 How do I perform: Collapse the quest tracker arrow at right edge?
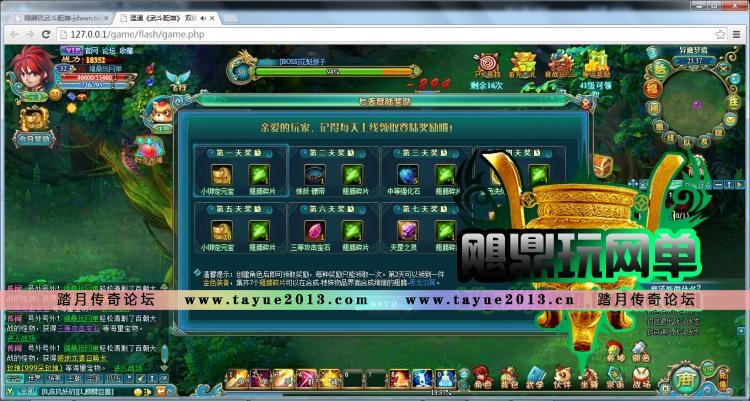coord(740,184)
